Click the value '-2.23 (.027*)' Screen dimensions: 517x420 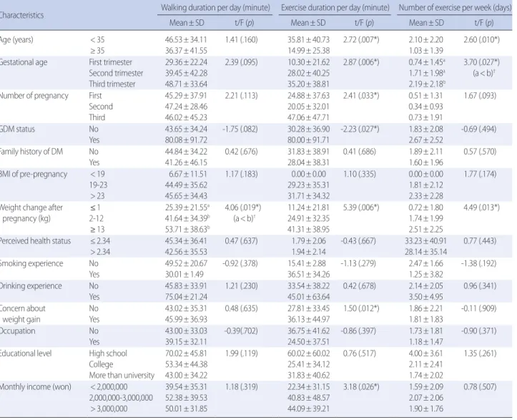(x=360, y=129)
